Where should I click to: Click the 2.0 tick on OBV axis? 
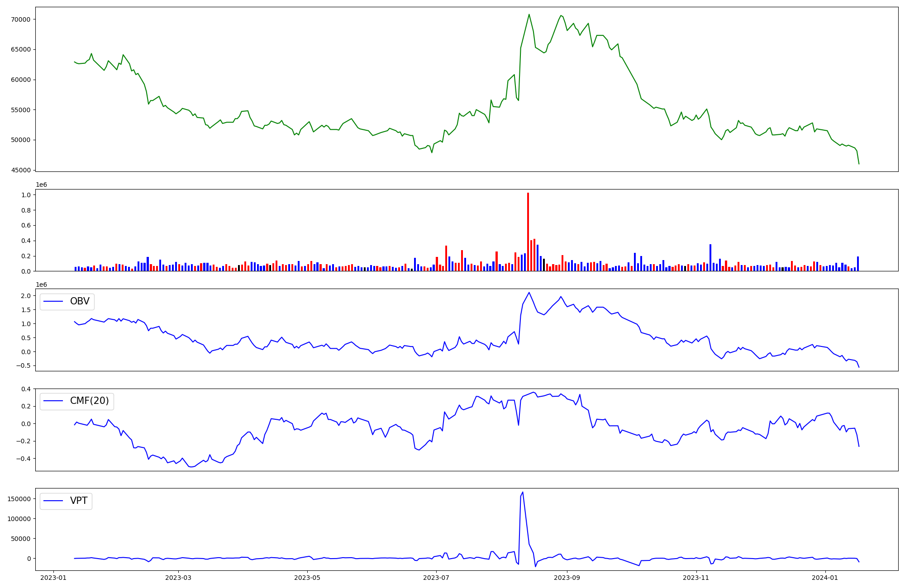tap(26, 296)
